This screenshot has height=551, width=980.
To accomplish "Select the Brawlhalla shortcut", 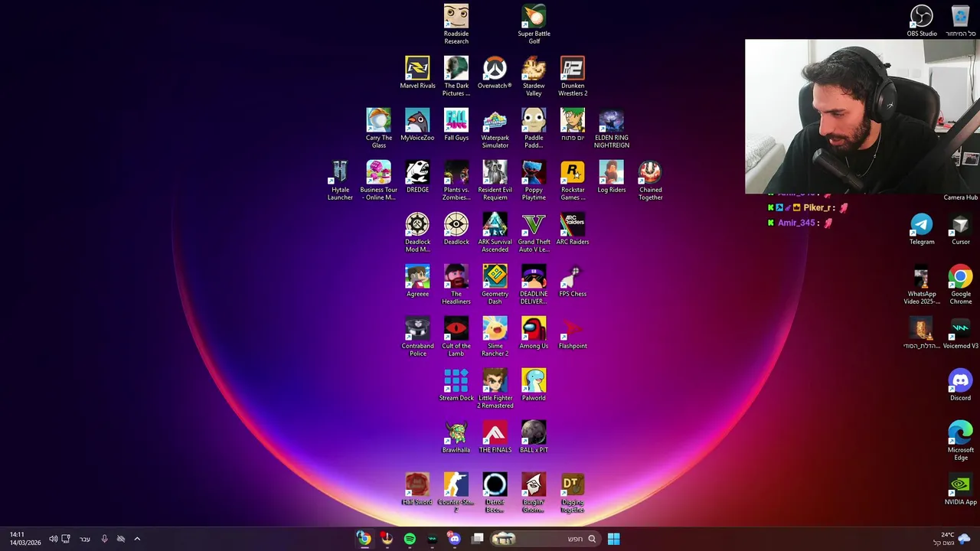I will 456,437.
